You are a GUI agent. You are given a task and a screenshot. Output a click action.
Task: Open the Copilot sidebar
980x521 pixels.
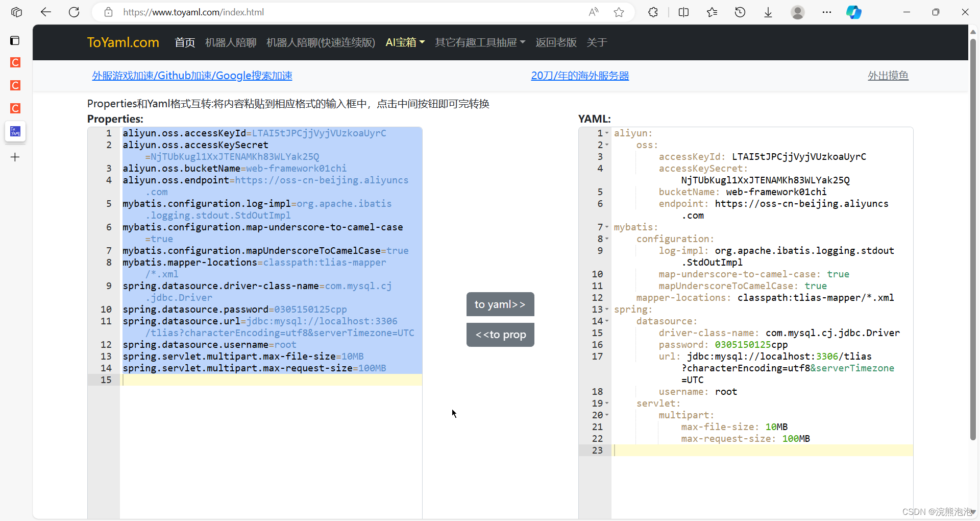click(853, 12)
